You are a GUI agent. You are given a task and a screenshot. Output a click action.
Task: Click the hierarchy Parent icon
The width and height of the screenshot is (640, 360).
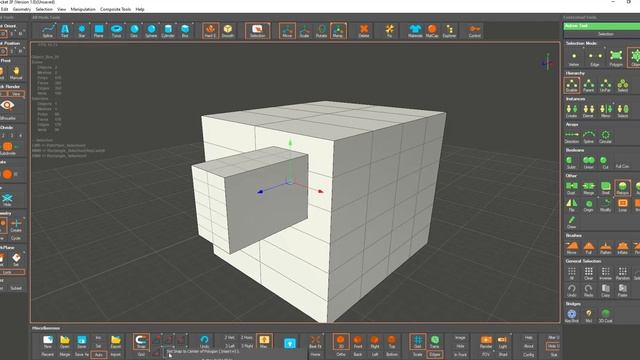pyautogui.click(x=589, y=85)
